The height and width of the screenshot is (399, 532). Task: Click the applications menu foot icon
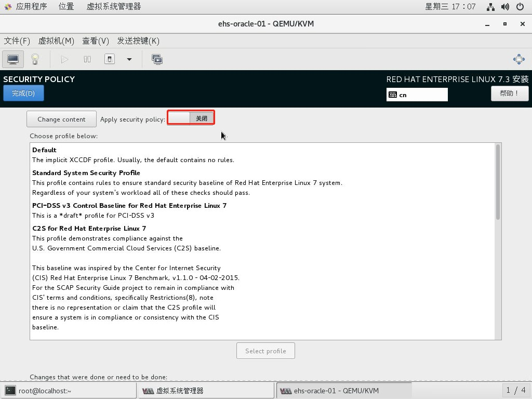8,7
